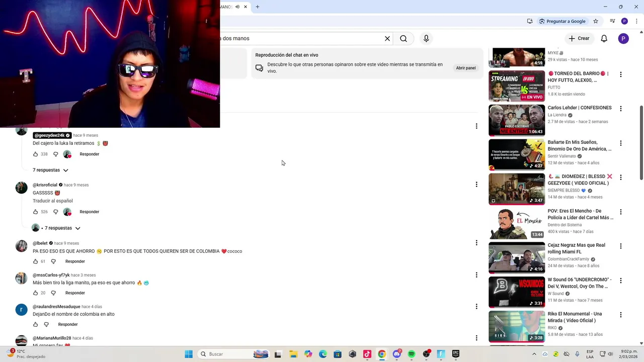This screenshot has height=362, width=644.
Task: Dislike the @mssCarlos-yf7yk comment
Action: point(53,293)
